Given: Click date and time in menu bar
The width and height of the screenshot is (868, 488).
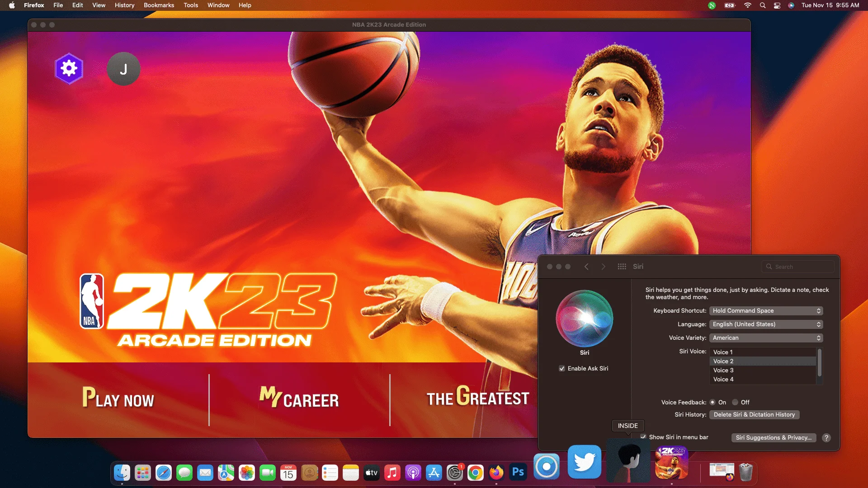Looking at the screenshot, I should point(830,5).
